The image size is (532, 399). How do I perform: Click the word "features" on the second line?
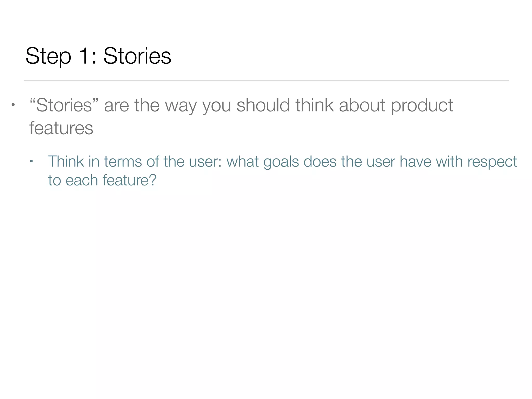(x=61, y=128)
